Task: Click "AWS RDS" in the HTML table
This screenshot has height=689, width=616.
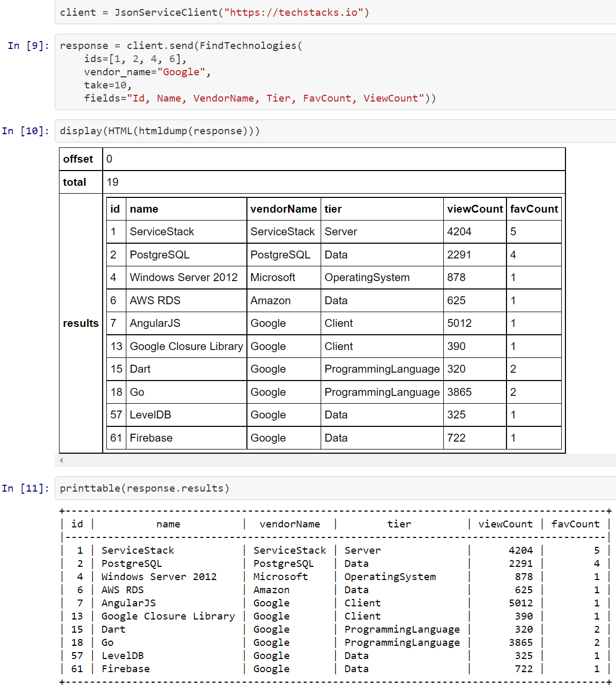Action: 155,301
